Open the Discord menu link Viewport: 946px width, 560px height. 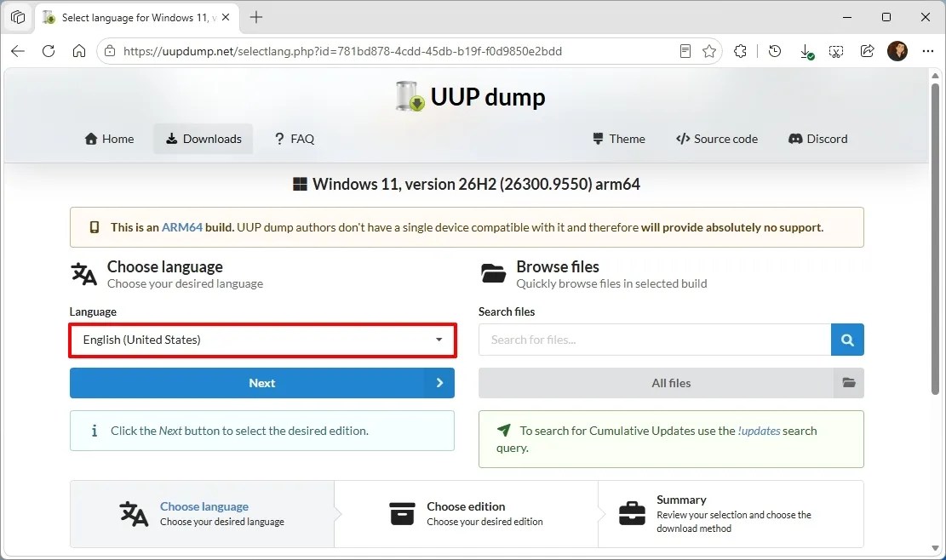pos(817,139)
